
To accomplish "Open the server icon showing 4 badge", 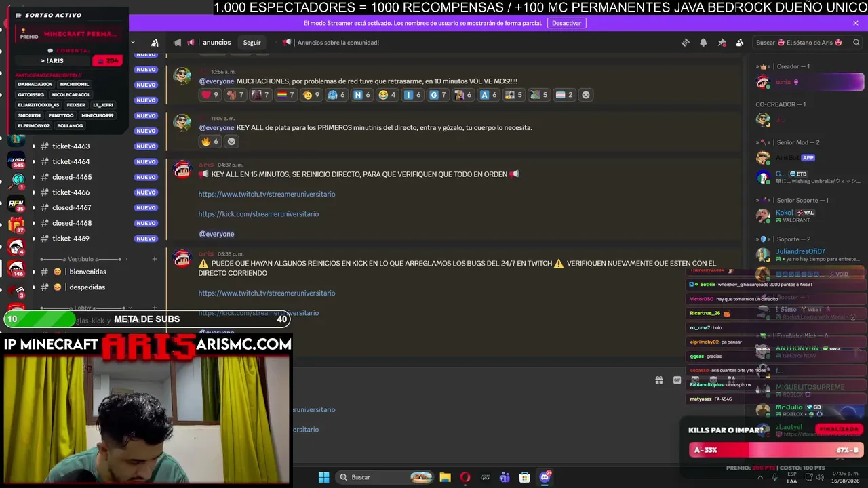I will (x=16, y=247).
